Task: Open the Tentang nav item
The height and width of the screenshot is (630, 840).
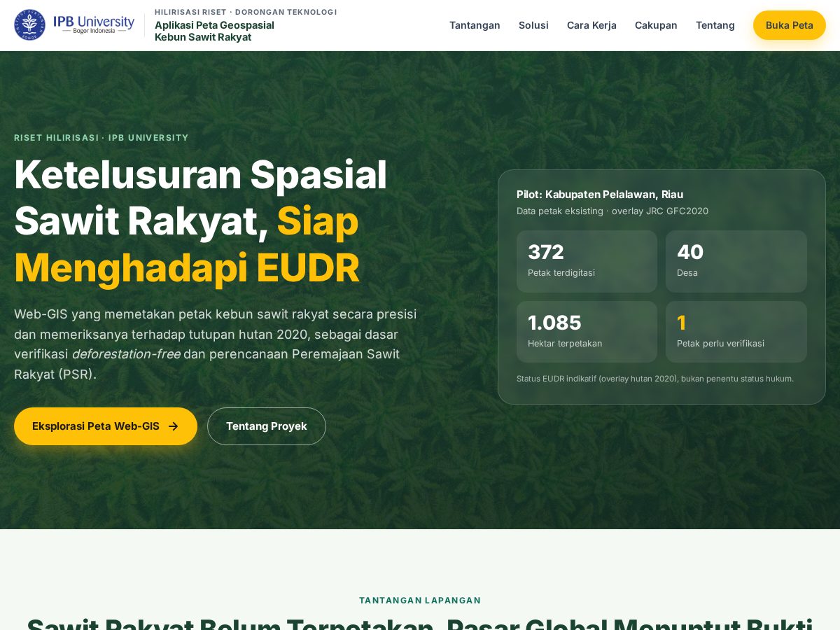Action: [x=715, y=25]
